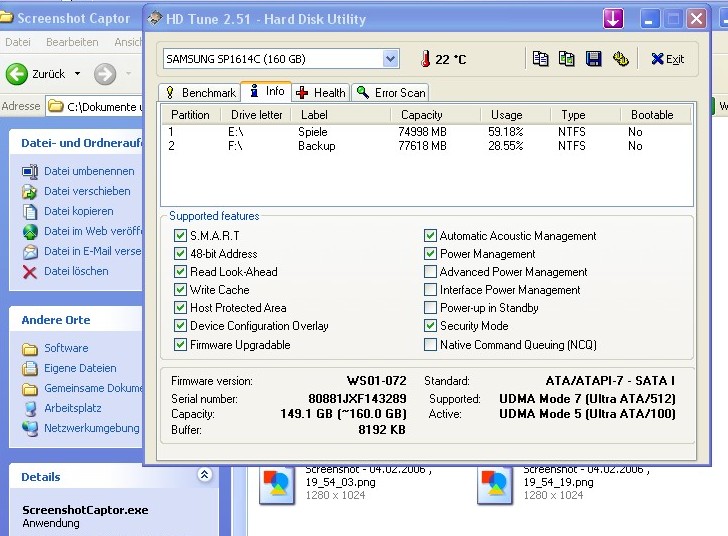
Task: Click Datei kopieren link
Action: tap(78, 211)
